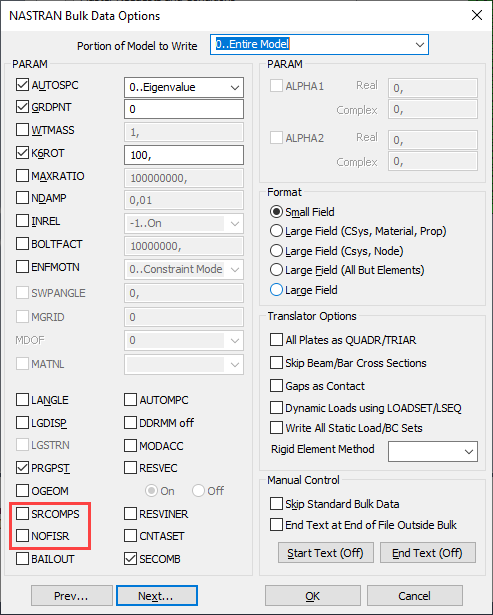Viewport: 493px width, 615px height.
Task: Select the Small Field format radio button
Action: [x=277, y=212]
